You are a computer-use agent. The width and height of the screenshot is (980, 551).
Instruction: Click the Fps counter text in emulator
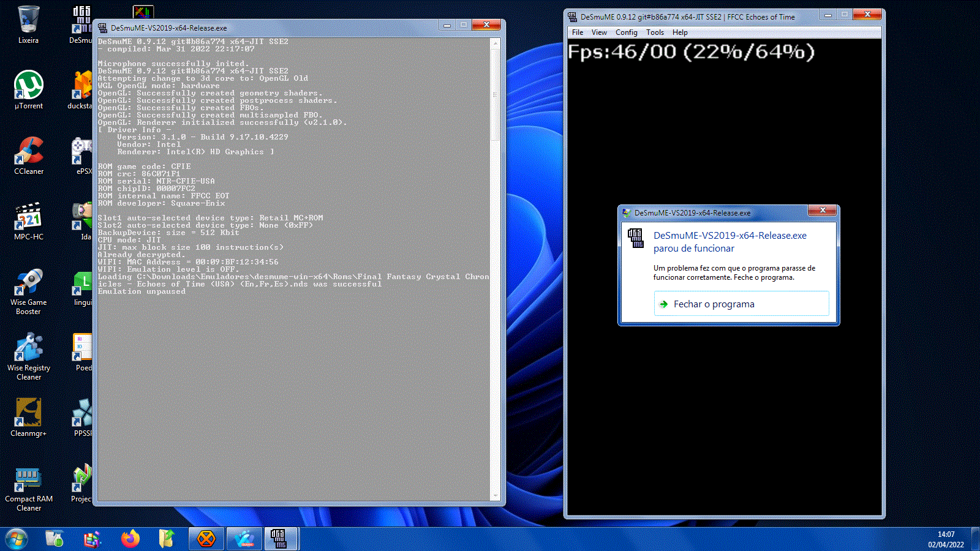pos(692,52)
